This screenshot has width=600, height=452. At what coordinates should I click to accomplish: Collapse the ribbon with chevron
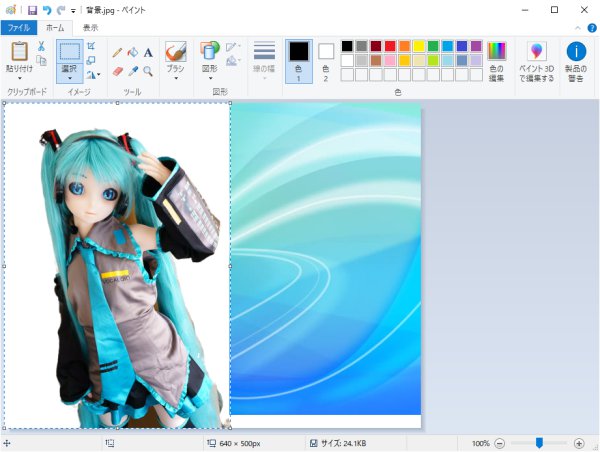(578, 28)
